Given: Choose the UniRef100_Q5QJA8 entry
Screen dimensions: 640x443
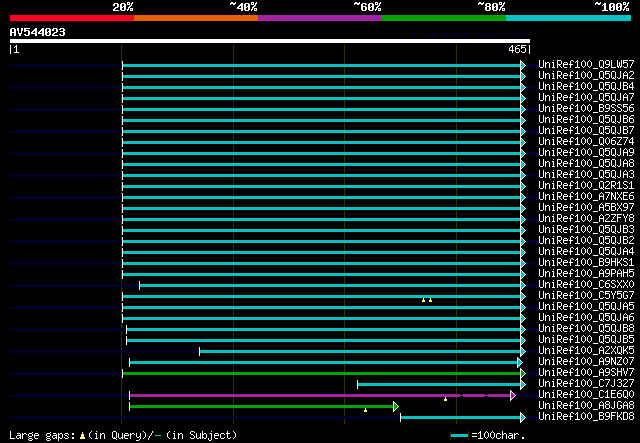Looking at the screenshot, I should pyautogui.click(x=586, y=163).
